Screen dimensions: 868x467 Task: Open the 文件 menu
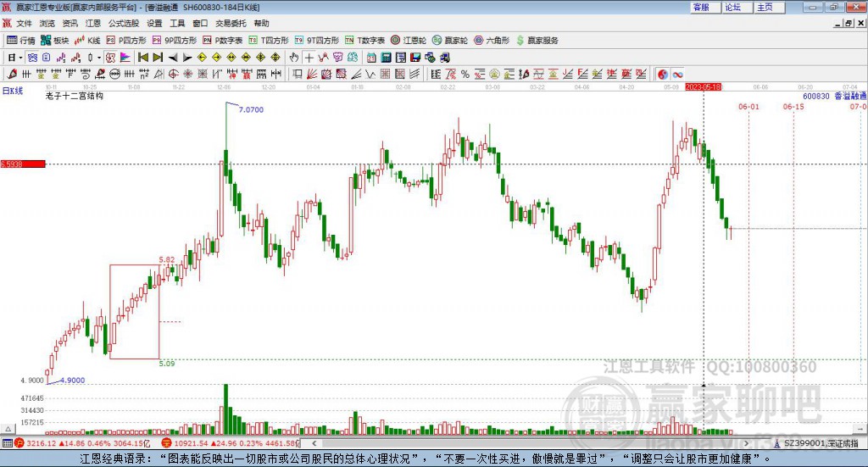pos(25,23)
